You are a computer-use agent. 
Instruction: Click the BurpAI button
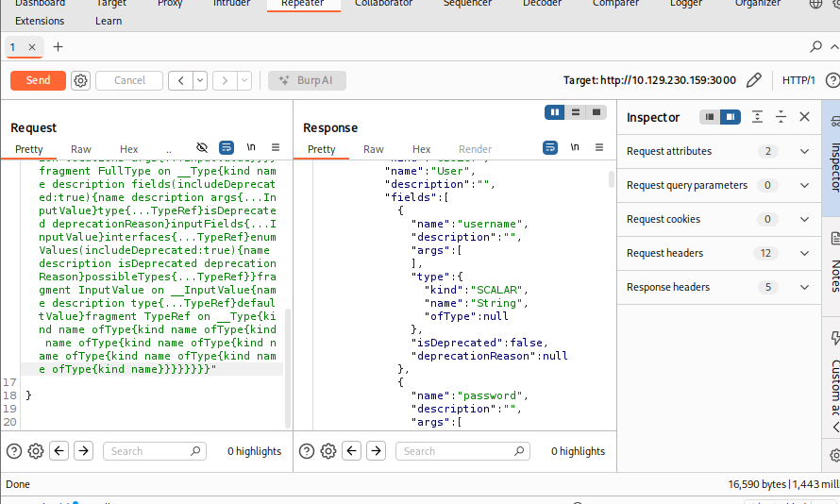[307, 80]
